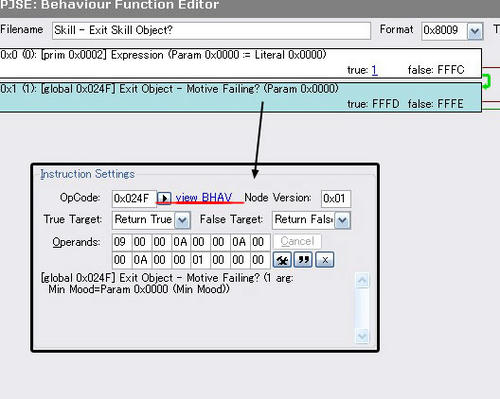500x399 pixels.
Task: Click the quotation marks comment button
Action: pos(303,260)
